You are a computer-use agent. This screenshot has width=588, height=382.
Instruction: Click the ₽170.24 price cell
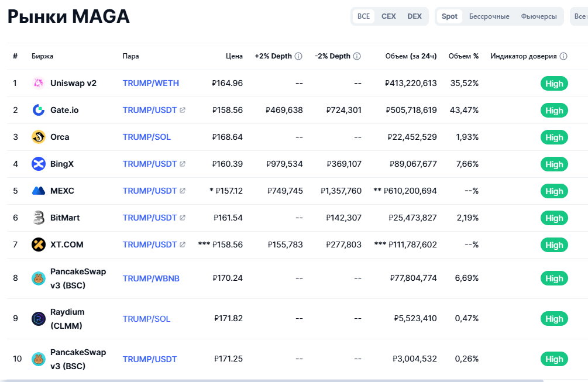(228, 278)
